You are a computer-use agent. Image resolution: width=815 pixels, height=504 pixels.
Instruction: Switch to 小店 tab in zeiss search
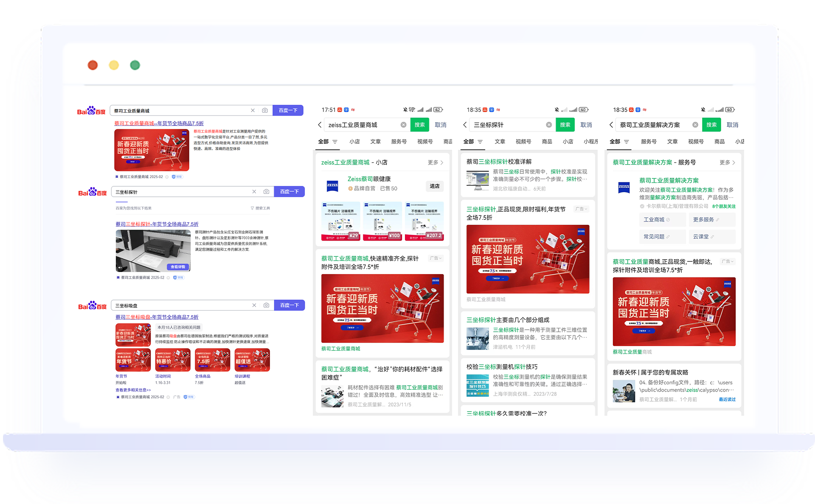click(354, 142)
